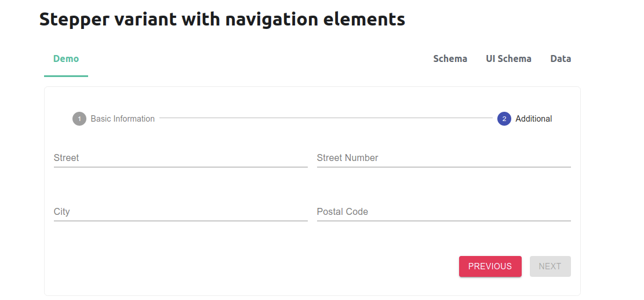Click the City field underline
The height and width of the screenshot is (300, 644).
(181, 221)
